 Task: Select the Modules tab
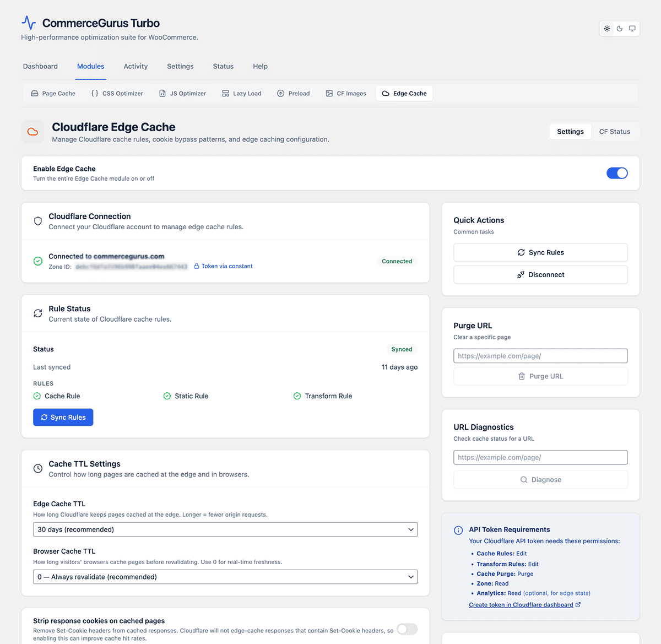[91, 66]
